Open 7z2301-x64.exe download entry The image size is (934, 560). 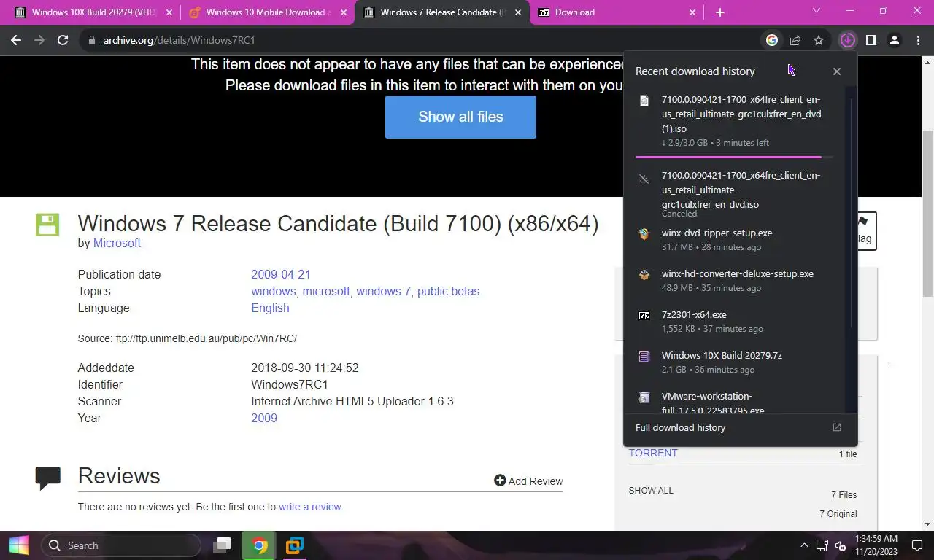click(x=737, y=322)
